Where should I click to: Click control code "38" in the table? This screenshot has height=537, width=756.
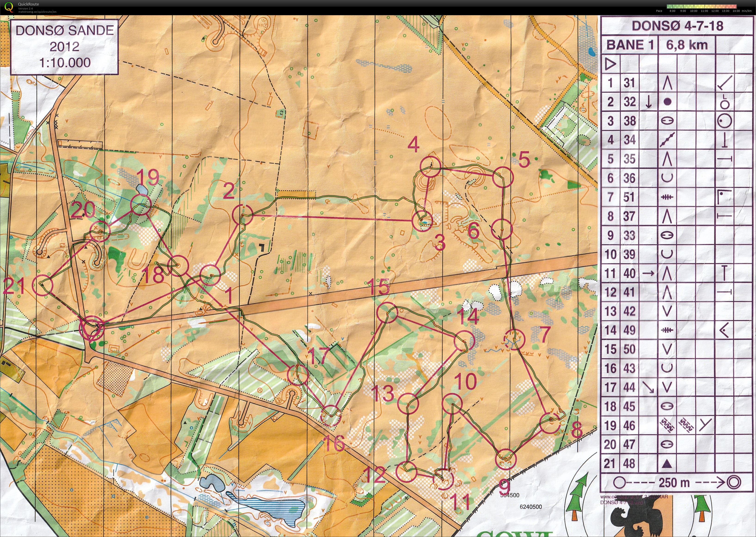(x=630, y=121)
